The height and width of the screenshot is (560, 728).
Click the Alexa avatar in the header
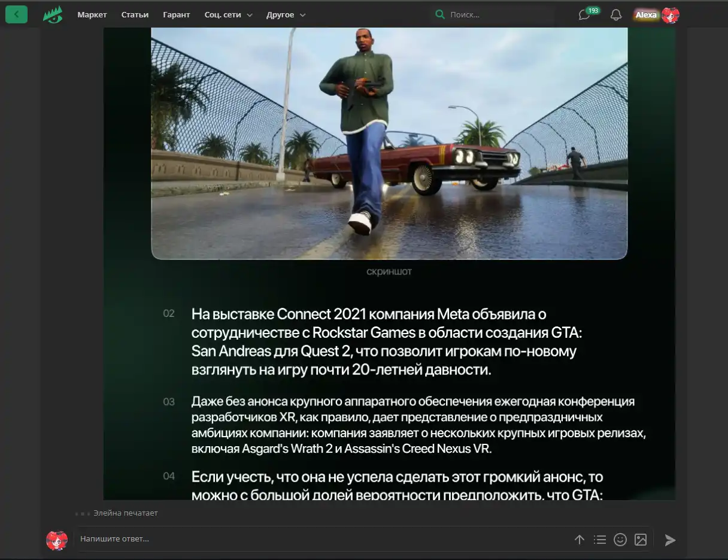671,15
